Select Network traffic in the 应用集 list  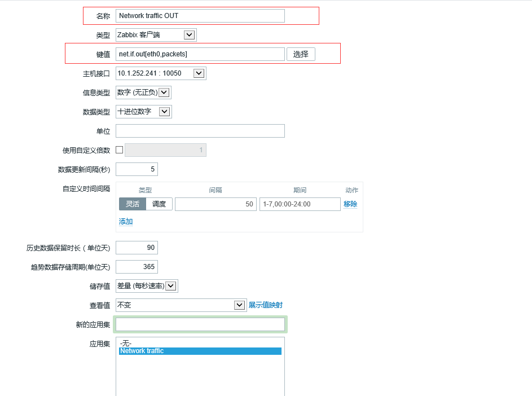(x=200, y=351)
